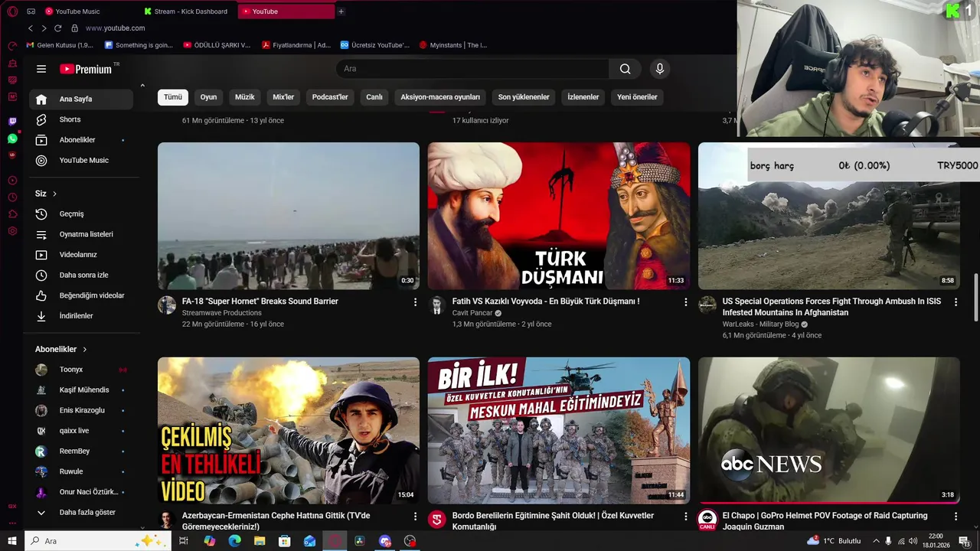The width and height of the screenshot is (980, 551).
Task: Expand the Siz section chevron
Action: pyautogui.click(x=54, y=194)
